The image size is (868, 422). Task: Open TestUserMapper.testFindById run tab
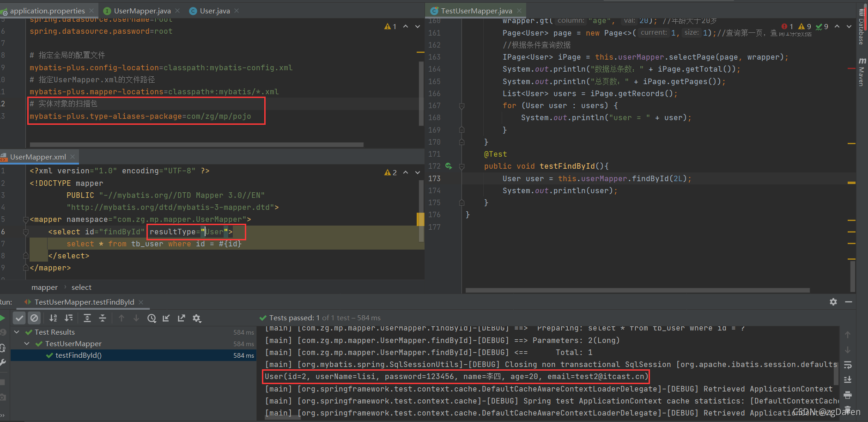click(x=84, y=302)
